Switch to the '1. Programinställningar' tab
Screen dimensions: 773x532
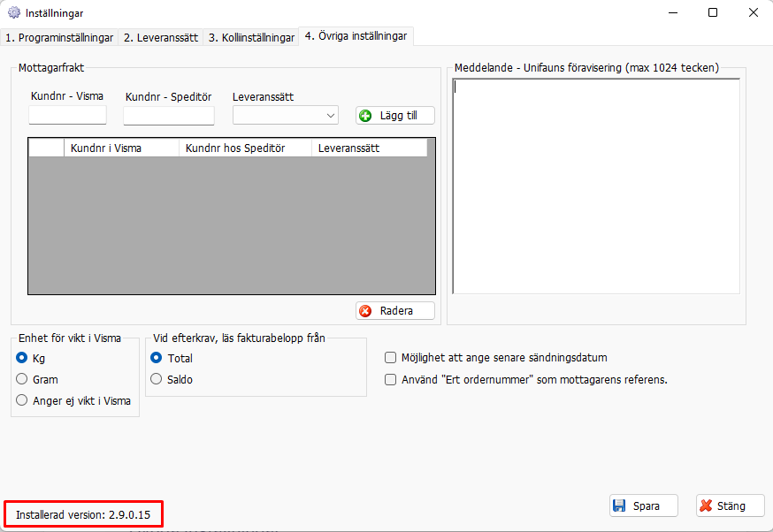[59, 38]
